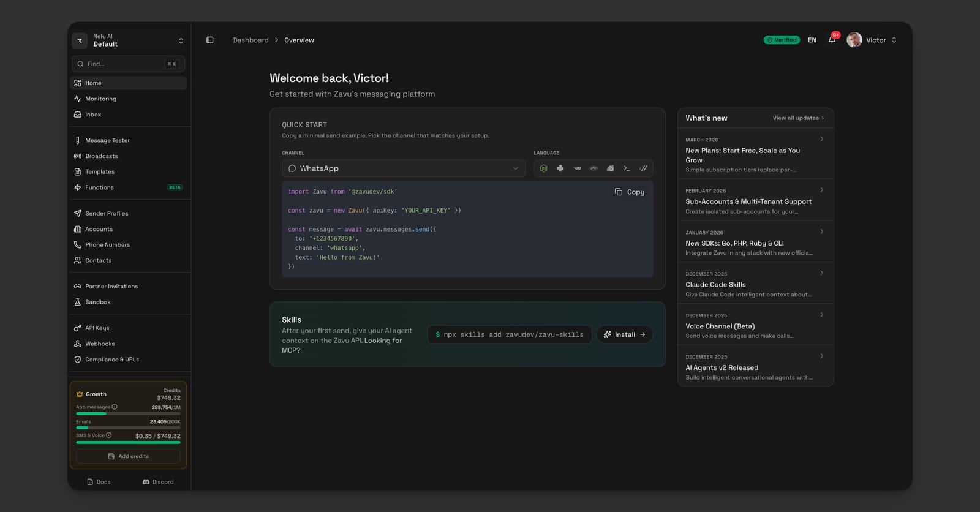Open the notifications bell
This screenshot has width=980, height=512.
832,40
